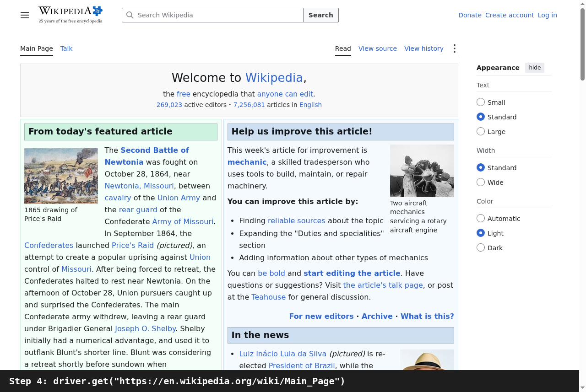Click the Search button
Screen dimensions: 586x392
(321, 15)
